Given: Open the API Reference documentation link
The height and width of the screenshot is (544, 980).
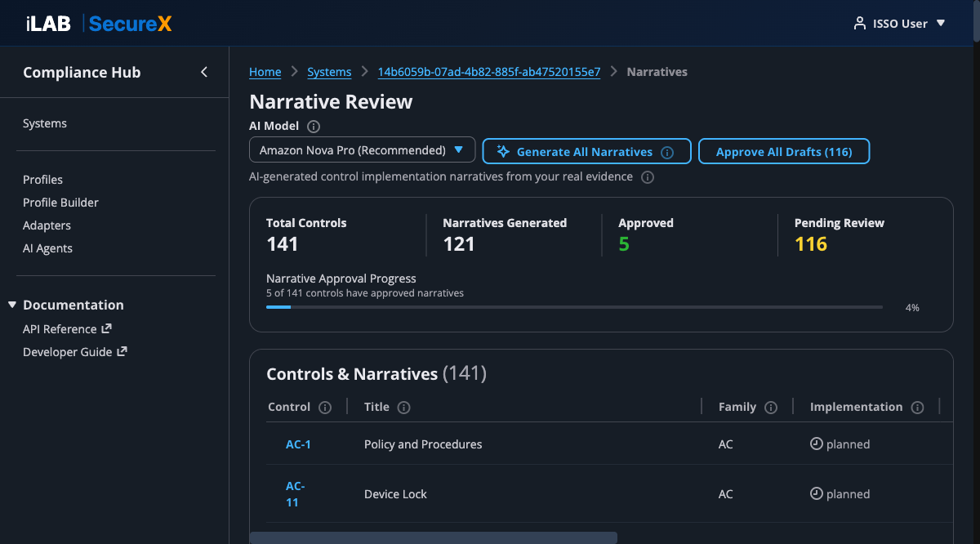Looking at the screenshot, I should pos(67,329).
